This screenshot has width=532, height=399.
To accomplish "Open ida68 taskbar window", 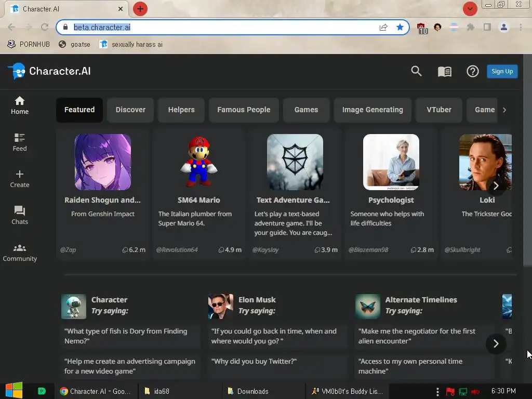I will point(180,391).
